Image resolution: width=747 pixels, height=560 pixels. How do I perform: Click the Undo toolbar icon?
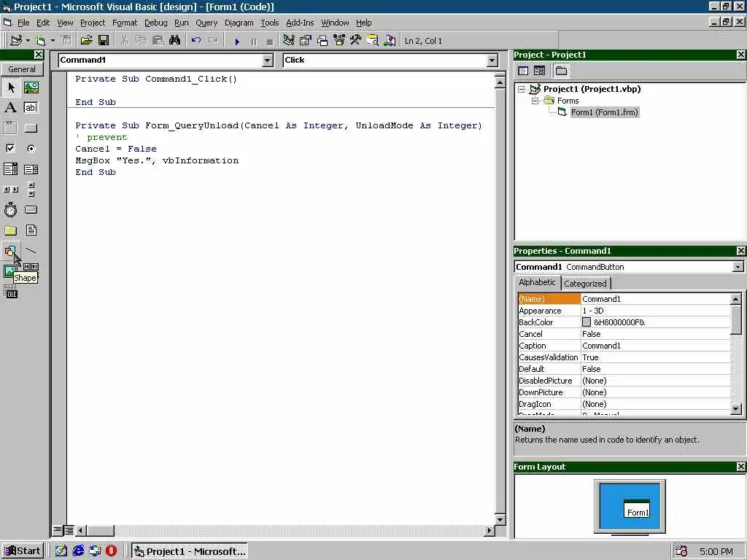[196, 41]
